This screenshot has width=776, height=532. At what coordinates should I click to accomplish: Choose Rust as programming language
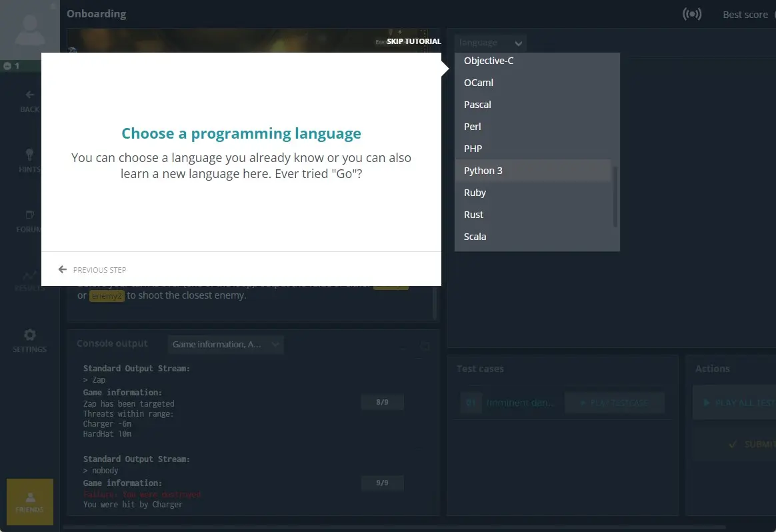tap(533, 215)
